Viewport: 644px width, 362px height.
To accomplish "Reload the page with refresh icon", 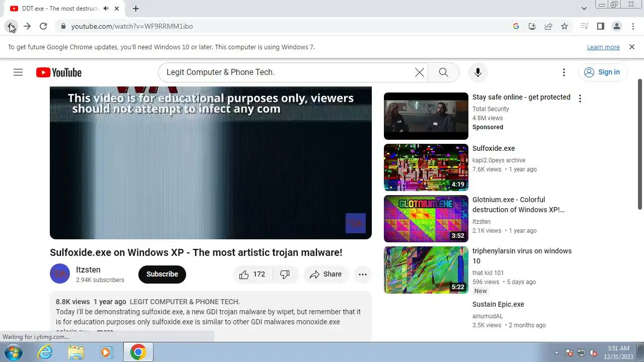I will [43, 26].
